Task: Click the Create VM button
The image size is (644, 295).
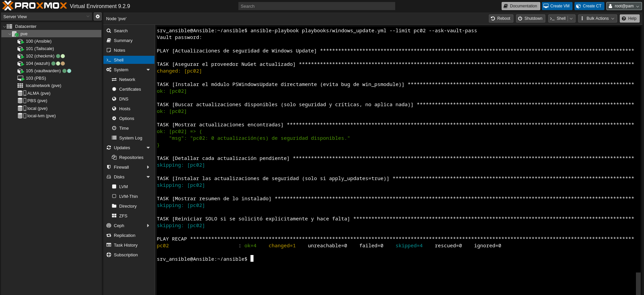Action: tap(557, 6)
